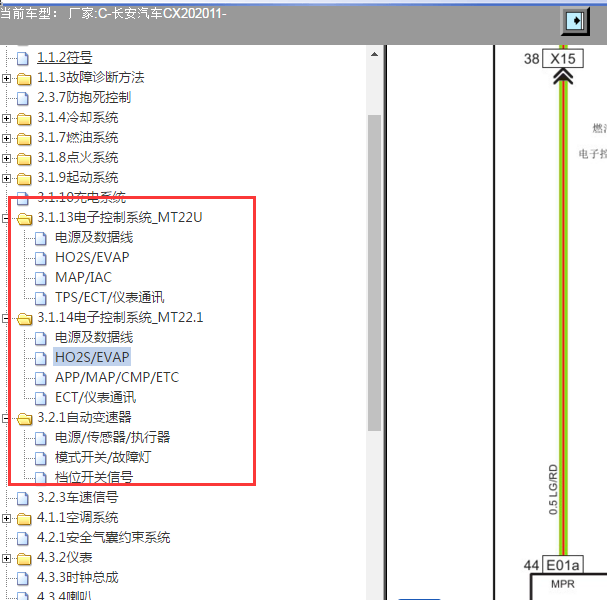Click the page icon of 1.1.2符号
This screenshot has width=607, height=600.
pyautogui.click(x=23, y=58)
